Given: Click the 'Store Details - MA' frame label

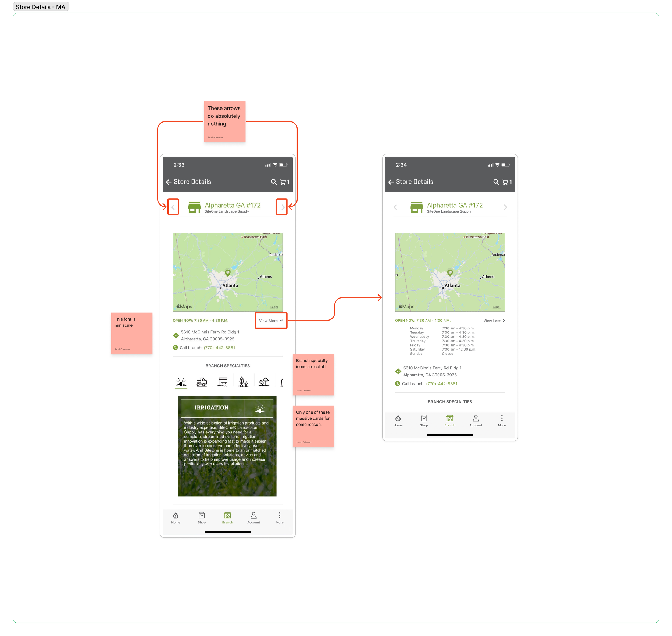Looking at the screenshot, I should tap(41, 7).
